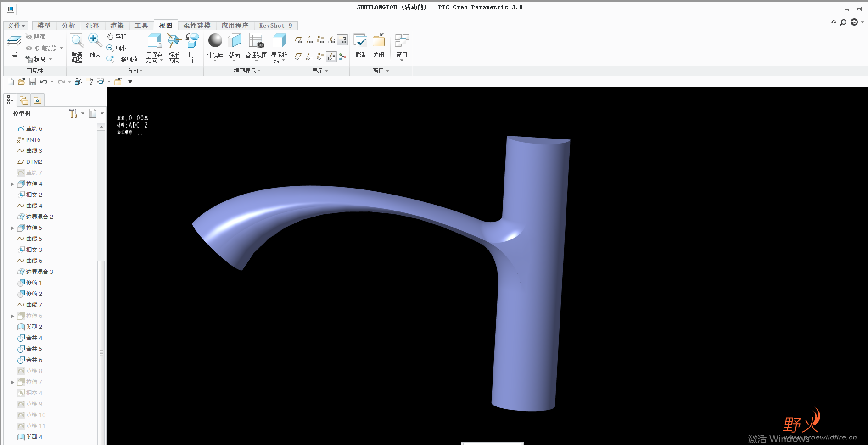The height and width of the screenshot is (445, 868).
Task: Open customize quick access toolbar arrow
Action: [x=130, y=82]
